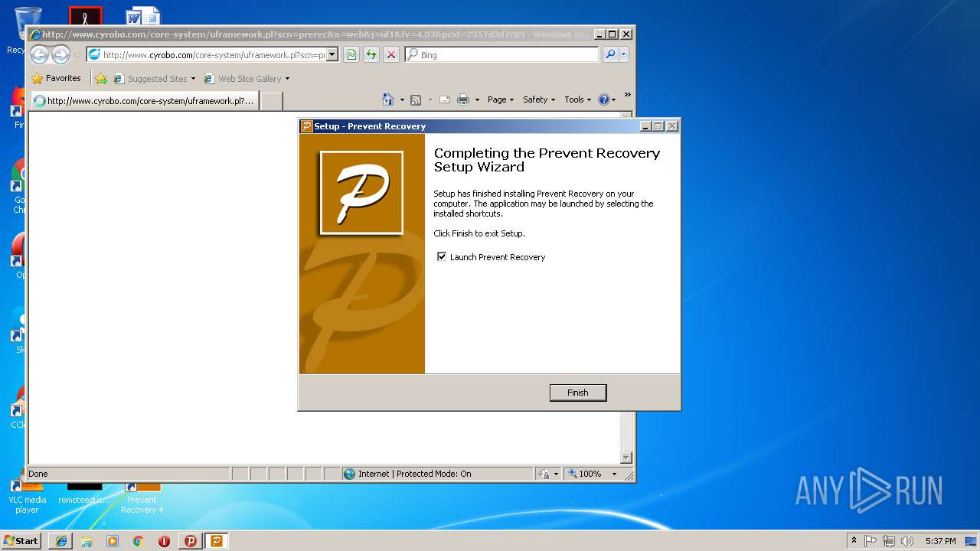Viewport: 980px width, 551px height.
Task: Click the Internet Protected Mode zone status
Action: click(x=437, y=474)
